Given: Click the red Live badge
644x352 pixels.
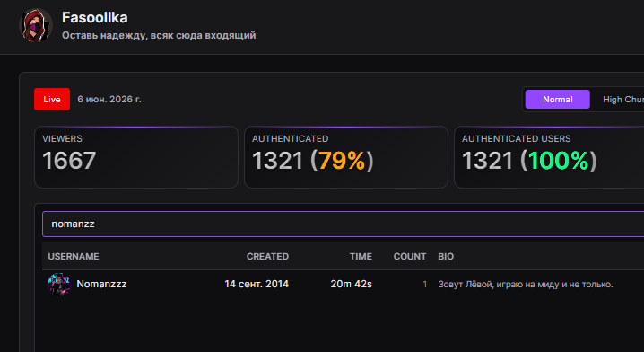Looking at the screenshot, I should click(x=52, y=99).
